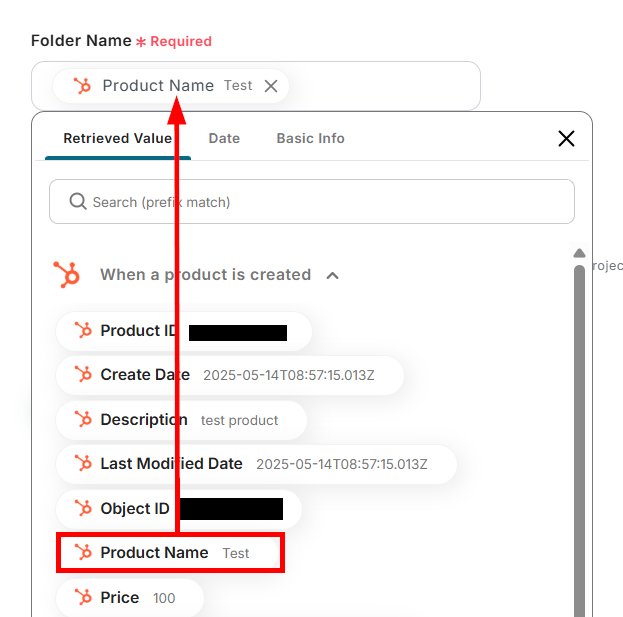
Task: Click the Search (prefix match) field
Action: 312,202
